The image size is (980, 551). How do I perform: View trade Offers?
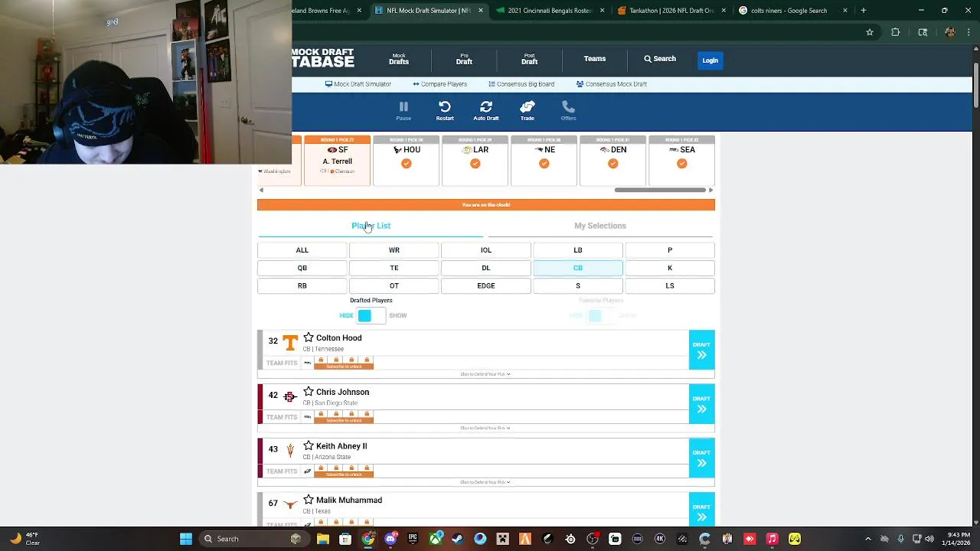pos(568,111)
